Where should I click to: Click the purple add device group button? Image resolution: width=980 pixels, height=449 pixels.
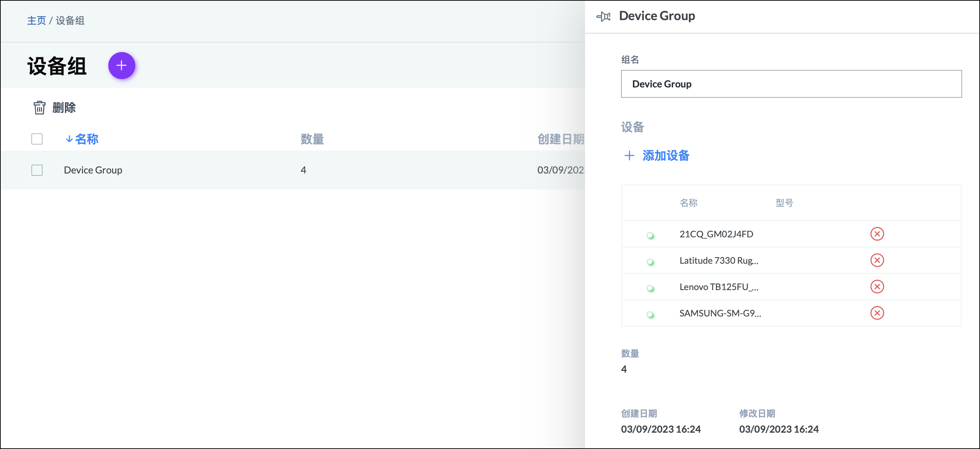tap(121, 66)
